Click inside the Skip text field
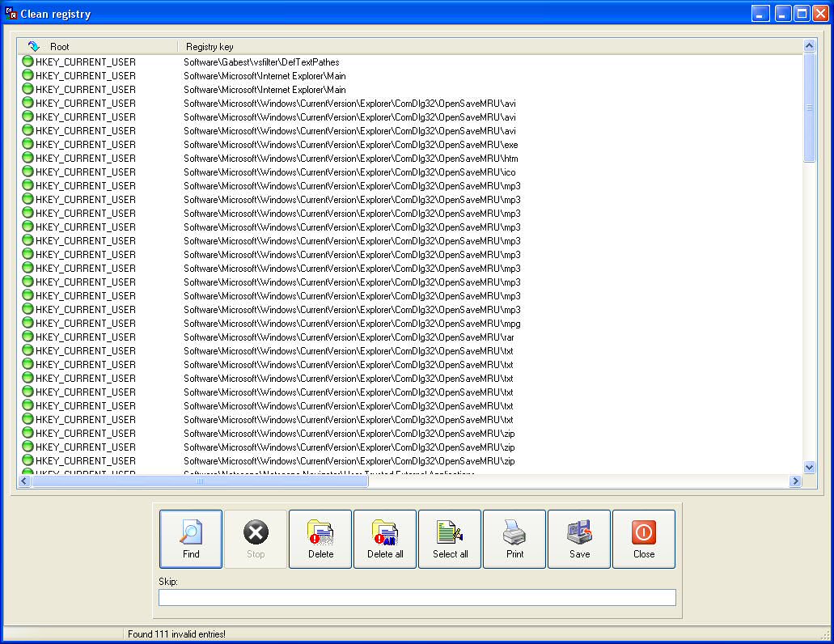 pyautogui.click(x=417, y=598)
